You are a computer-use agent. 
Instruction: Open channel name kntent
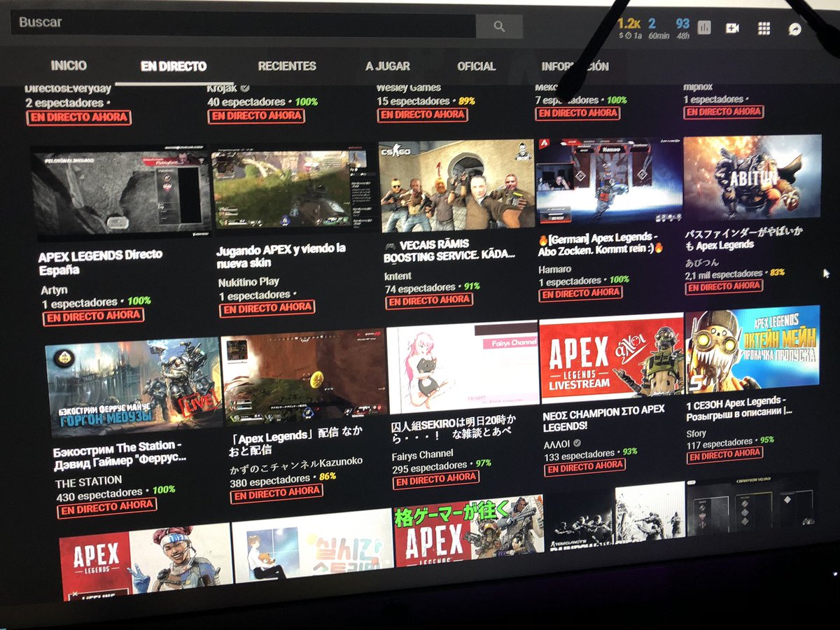pyautogui.click(x=398, y=276)
